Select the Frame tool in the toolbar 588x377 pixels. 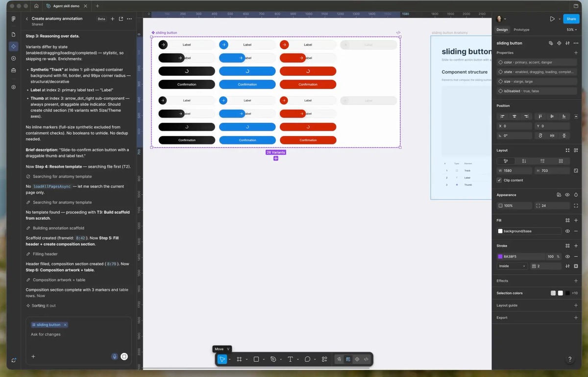[239, 359]
